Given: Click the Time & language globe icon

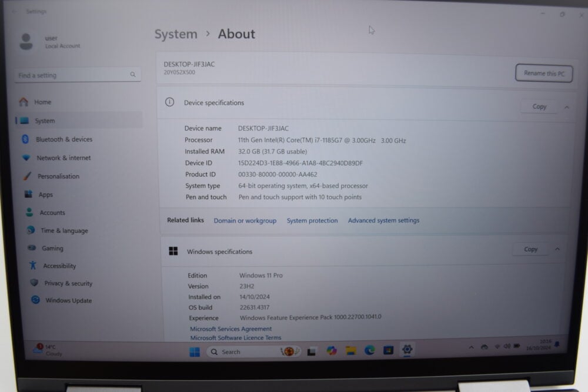Looking at the screenshot, I should (x=31, y=230).
